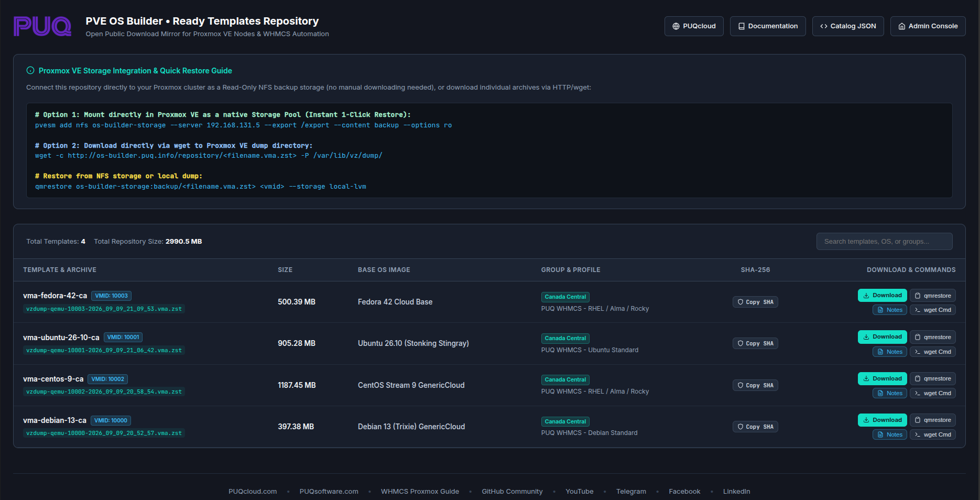Visit the GitHub Community link

(x=512, y=492)
